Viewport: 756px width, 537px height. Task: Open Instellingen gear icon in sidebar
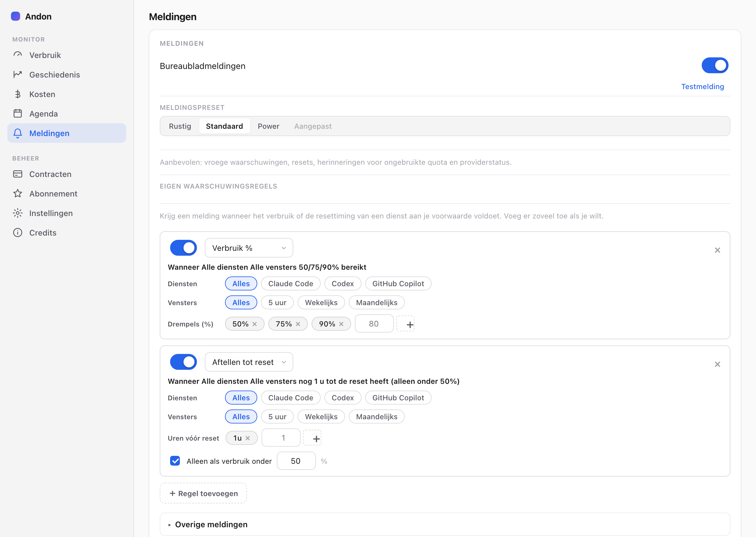(18, 213)
